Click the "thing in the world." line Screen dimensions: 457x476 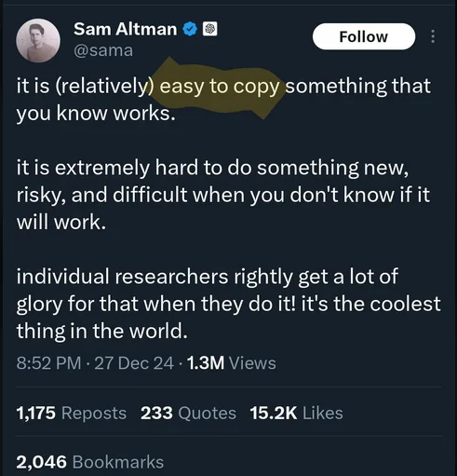(102, 331)
